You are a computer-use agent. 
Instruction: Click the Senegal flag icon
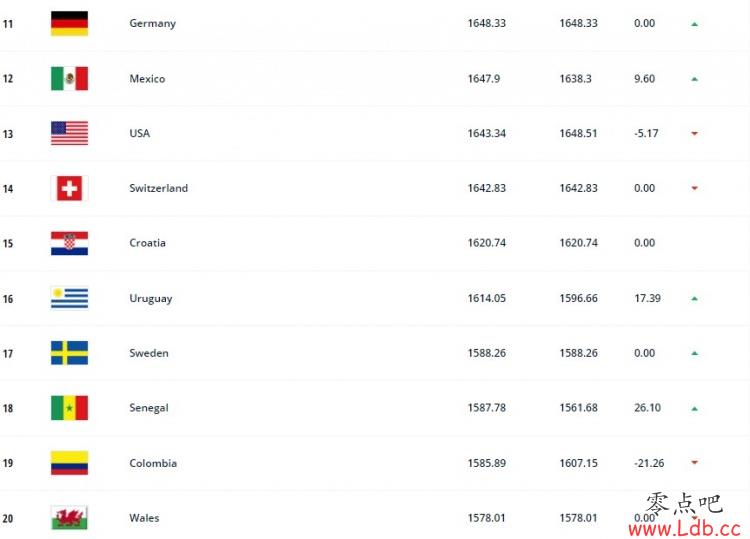point(69,408)
